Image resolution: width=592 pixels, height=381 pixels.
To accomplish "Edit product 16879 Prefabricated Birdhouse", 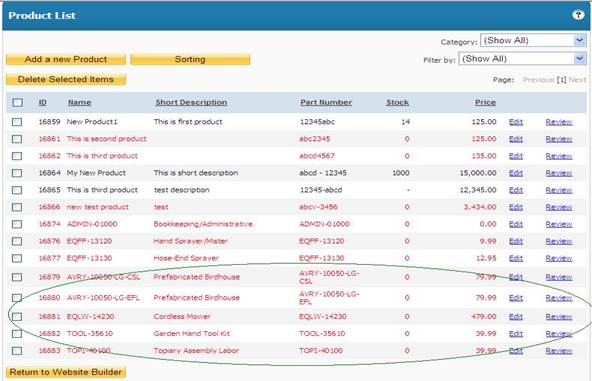I will pos(516,277).
